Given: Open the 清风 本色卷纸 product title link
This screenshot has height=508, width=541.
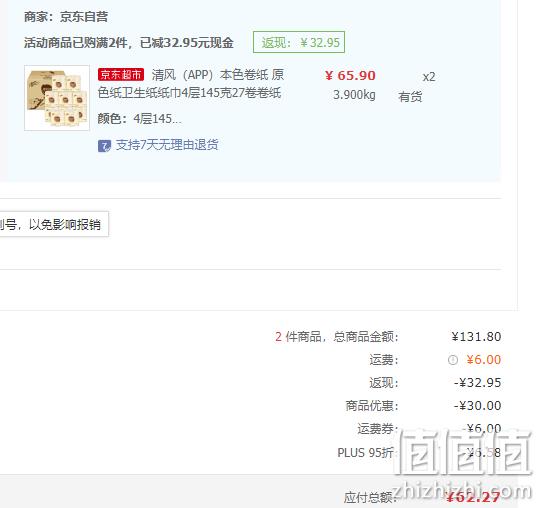Looking at the screenshot, I should (x=191, y=84).
